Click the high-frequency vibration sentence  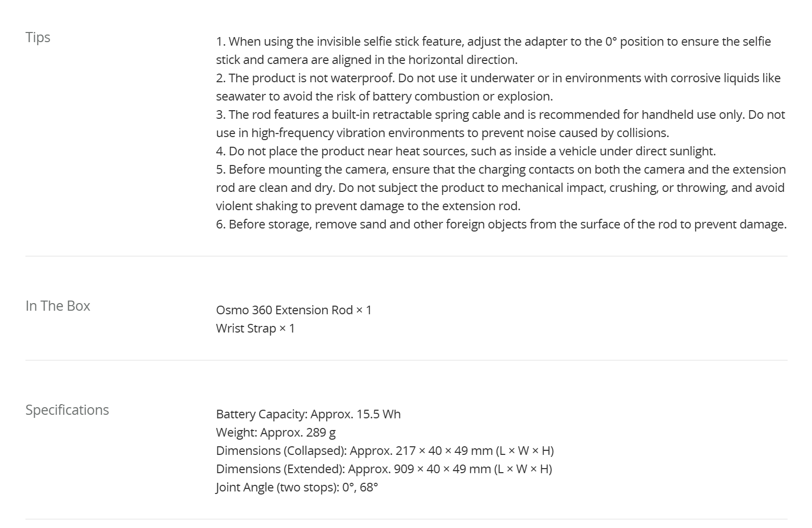[443, 133]
